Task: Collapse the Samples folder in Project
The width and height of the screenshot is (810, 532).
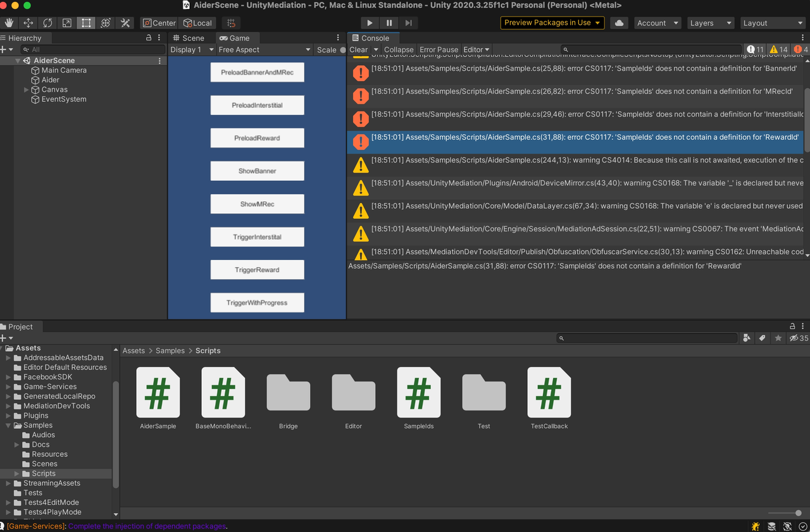Action: click(8, 425)
